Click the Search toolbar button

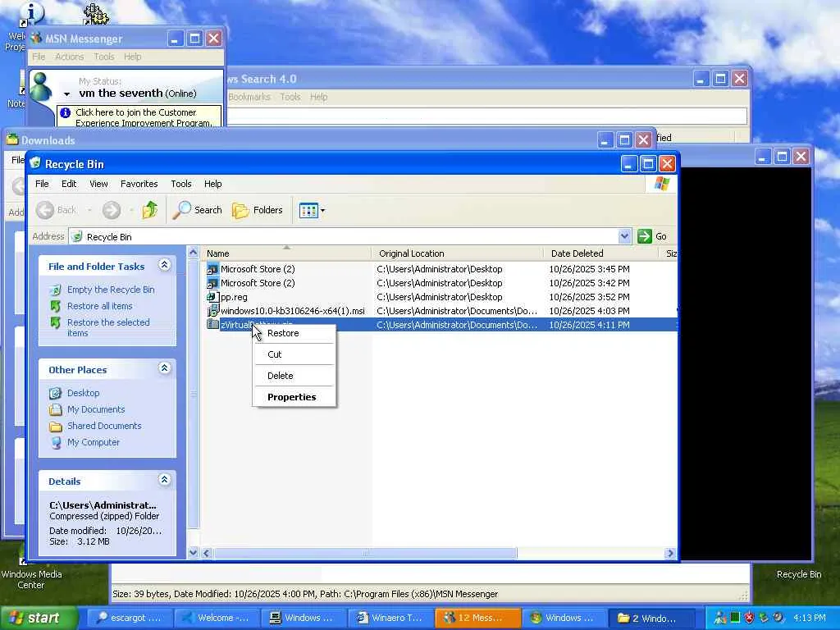point(198,210)
